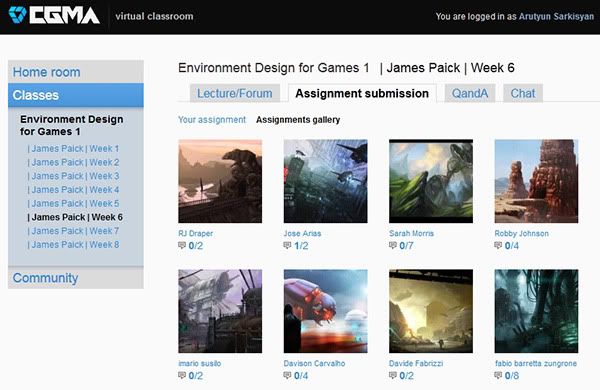Open comment icon under RJ Draper
The image size is (600, 390).
tap(182, 245)
